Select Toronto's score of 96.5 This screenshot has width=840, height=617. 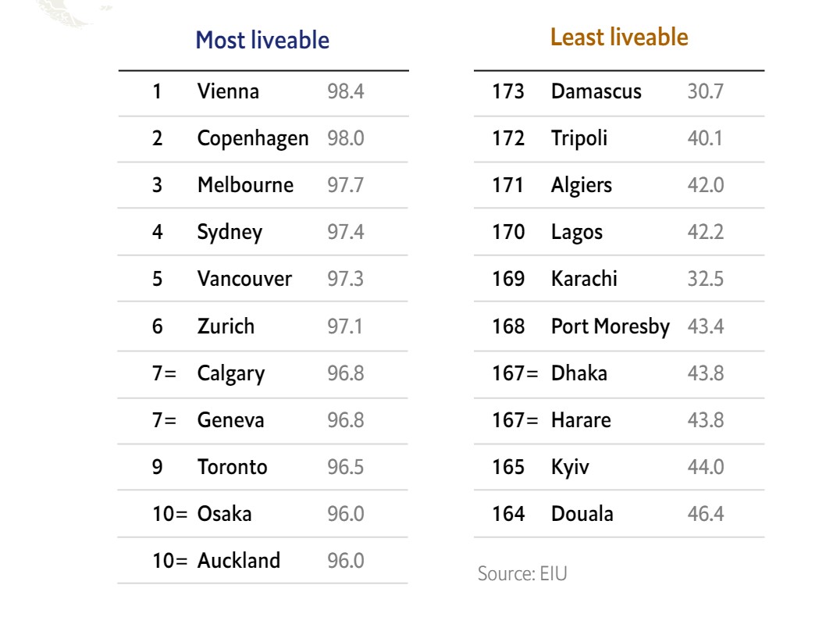point(345,467)
